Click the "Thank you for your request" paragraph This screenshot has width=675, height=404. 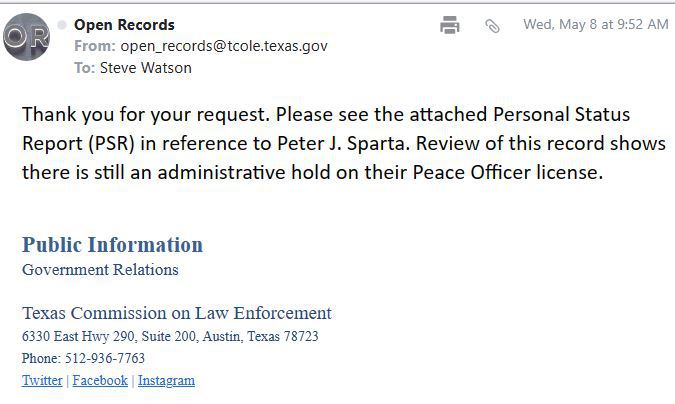pos(340,142)
